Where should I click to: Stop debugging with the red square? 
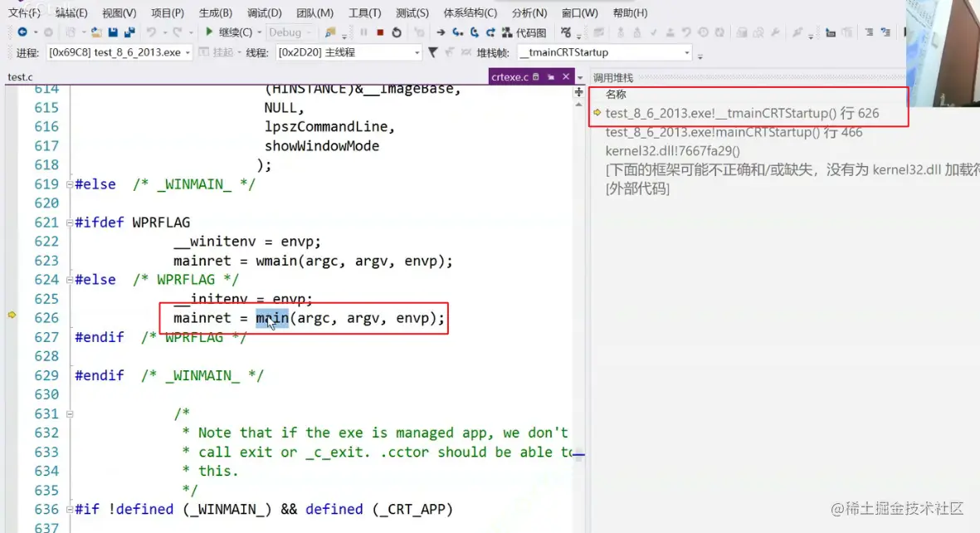click(380, 32)
